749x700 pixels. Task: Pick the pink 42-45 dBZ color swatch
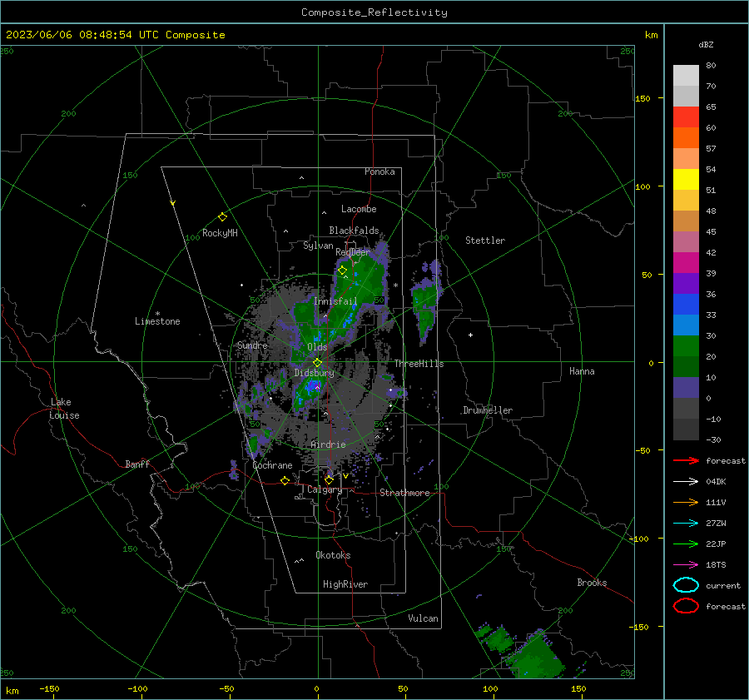pos(686,241)
